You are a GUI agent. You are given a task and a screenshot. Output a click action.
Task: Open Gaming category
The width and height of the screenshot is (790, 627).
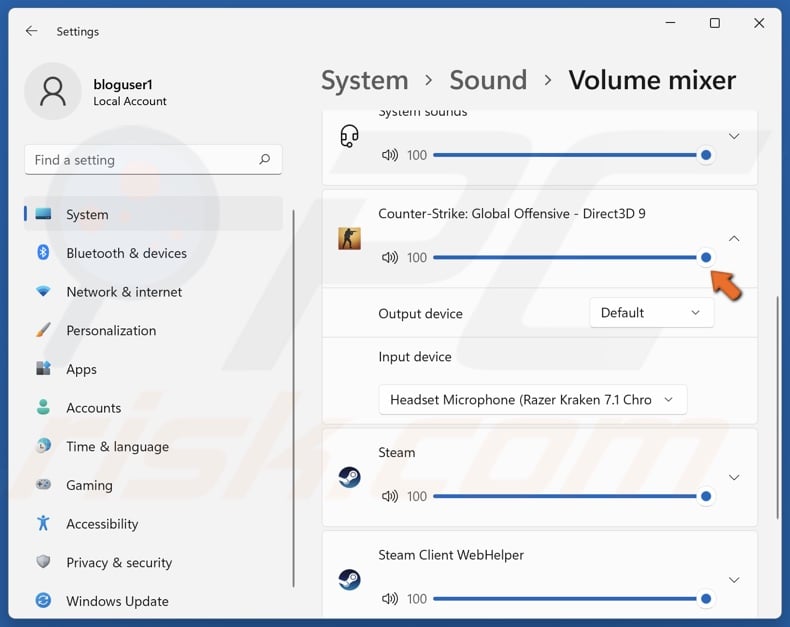(x=153, y=485)
